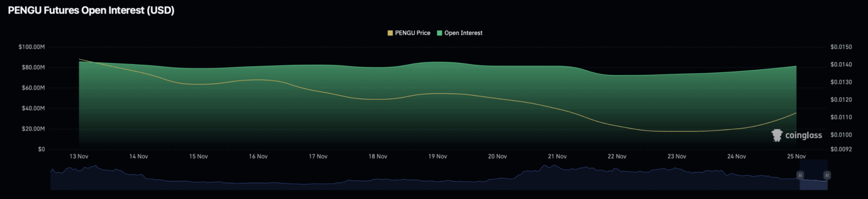Click the 16 Nov date label
The image size is (868, 199).
click(x=258, y=157)
